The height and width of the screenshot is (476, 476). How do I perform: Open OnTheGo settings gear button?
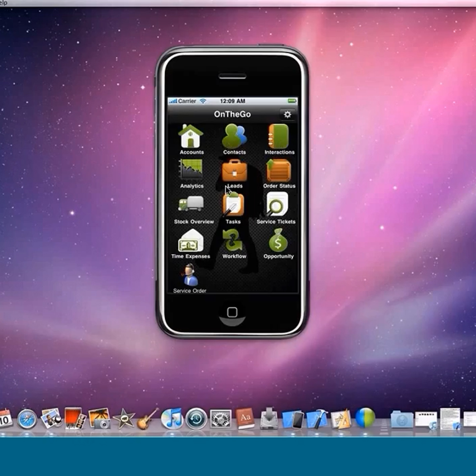pos(287,114)
